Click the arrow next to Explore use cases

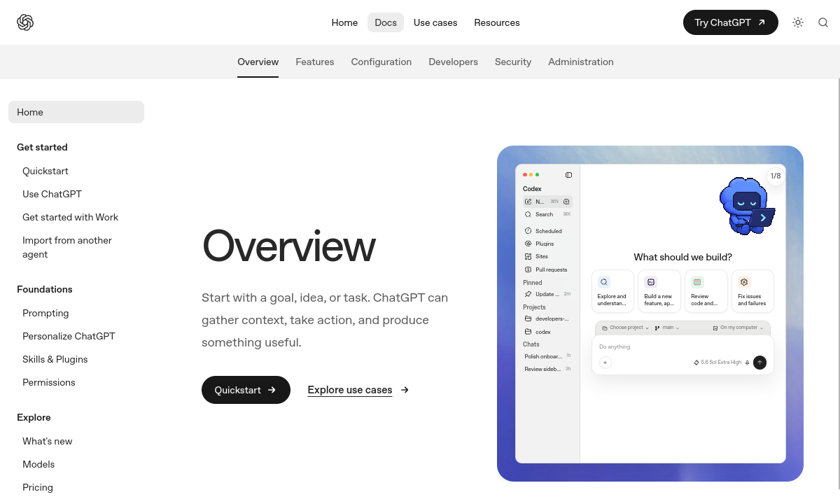point(405,390)
